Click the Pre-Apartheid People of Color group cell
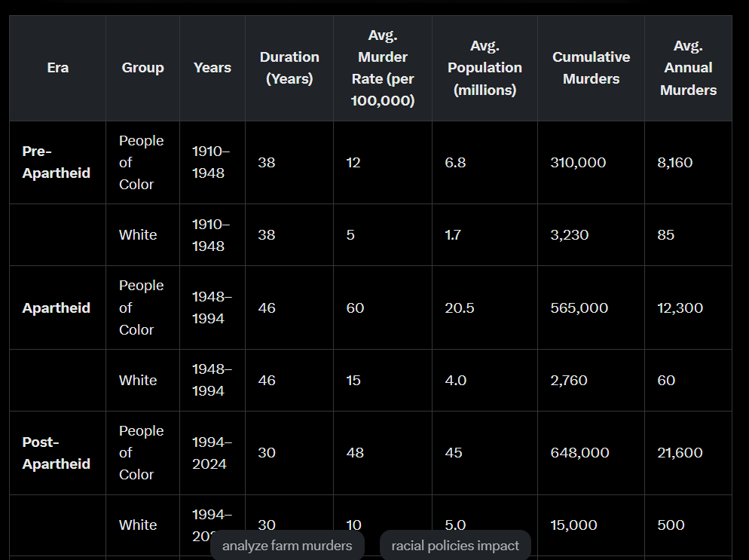Image resolution: width=749 pixels, height=560 pixels. pos(142,163)
